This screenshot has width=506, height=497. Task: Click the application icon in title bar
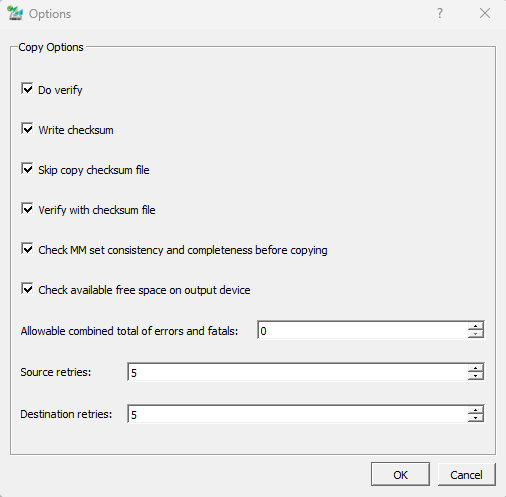15,13
